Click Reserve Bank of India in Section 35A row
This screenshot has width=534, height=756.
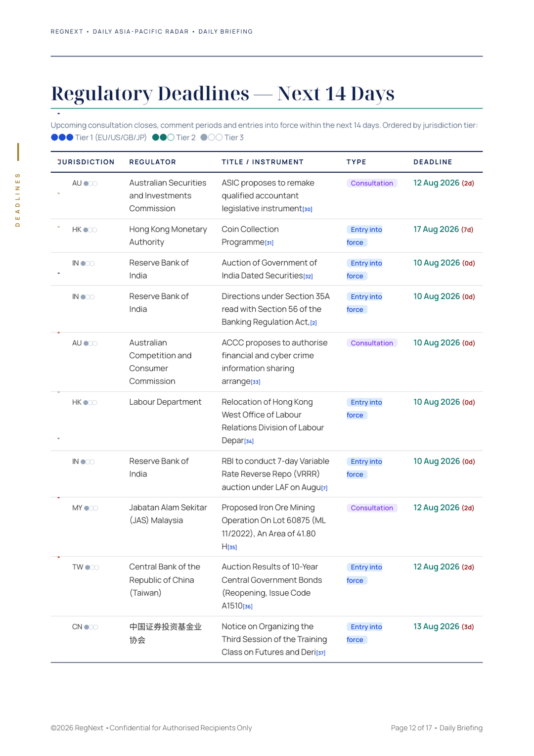pos(159,303)
